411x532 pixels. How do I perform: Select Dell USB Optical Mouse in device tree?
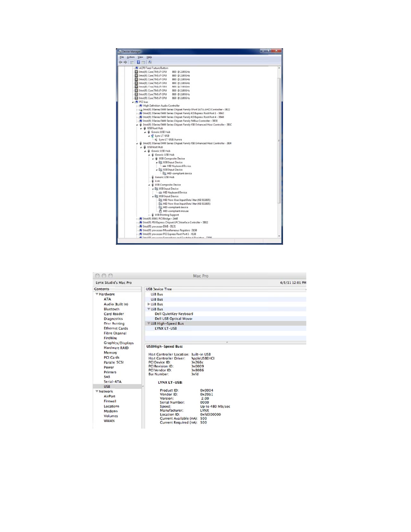click(x=174, y=319)
